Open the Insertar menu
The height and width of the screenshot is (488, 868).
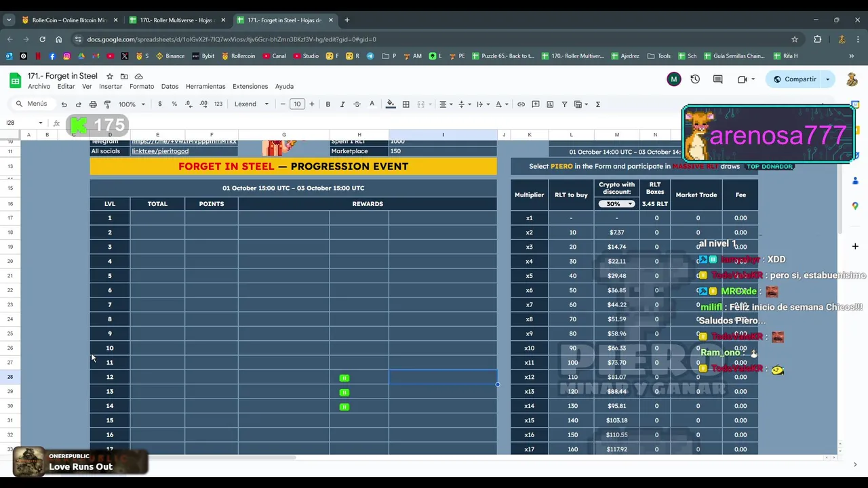coord(111,87)
